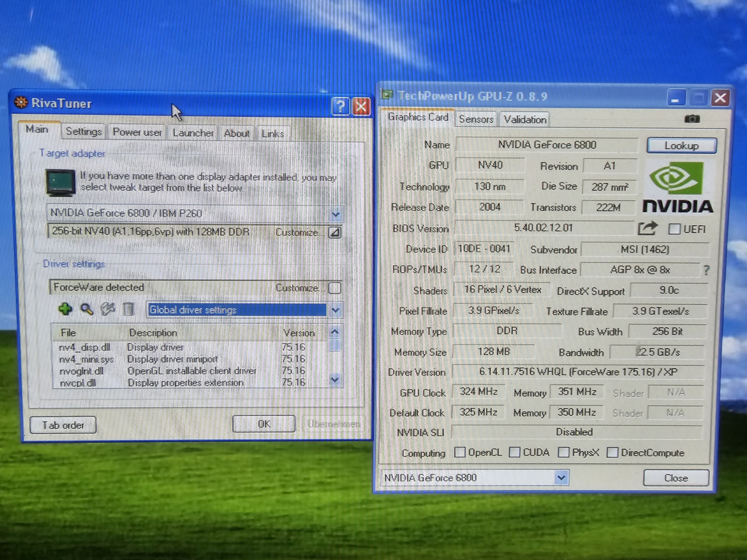Click the BIOS share/export arrow icon
747x560 pixels.
[647, 228]
